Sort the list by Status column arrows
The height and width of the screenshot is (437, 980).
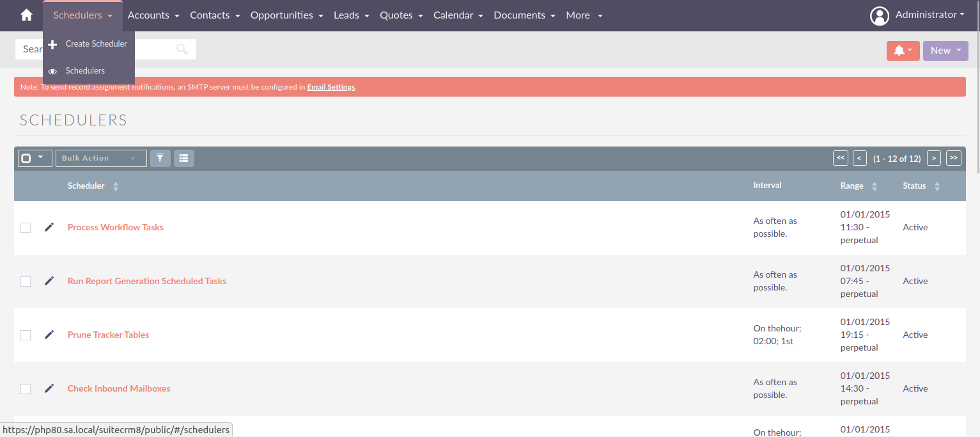point(937,186)
